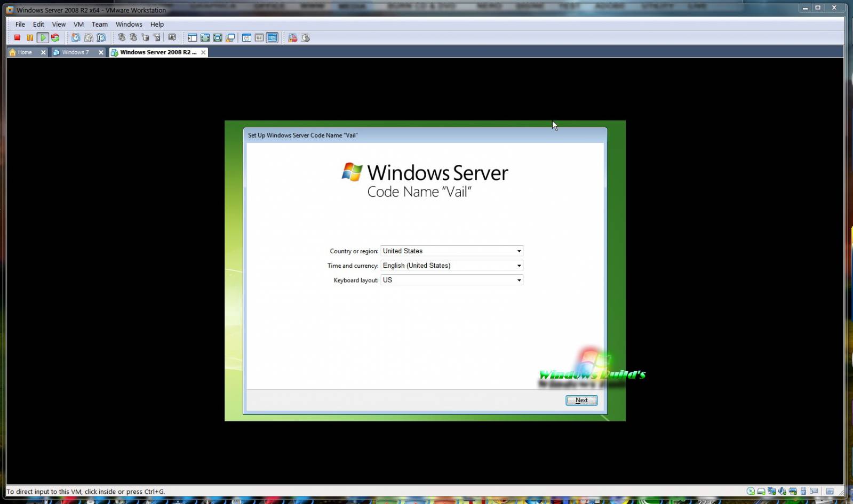
Task: Click the green Power On play icon
Action: pyautogui.click(x=43, y=38)
